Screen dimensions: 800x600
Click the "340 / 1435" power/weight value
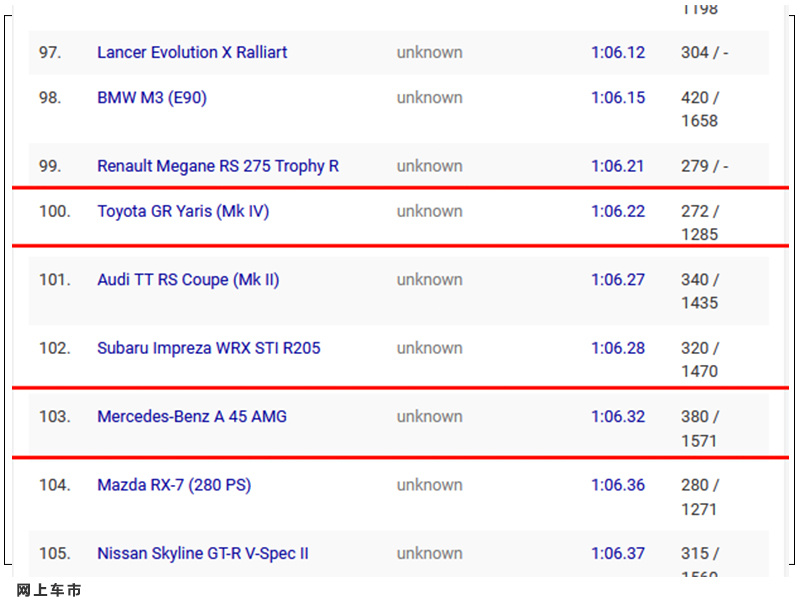coord(701,291)
